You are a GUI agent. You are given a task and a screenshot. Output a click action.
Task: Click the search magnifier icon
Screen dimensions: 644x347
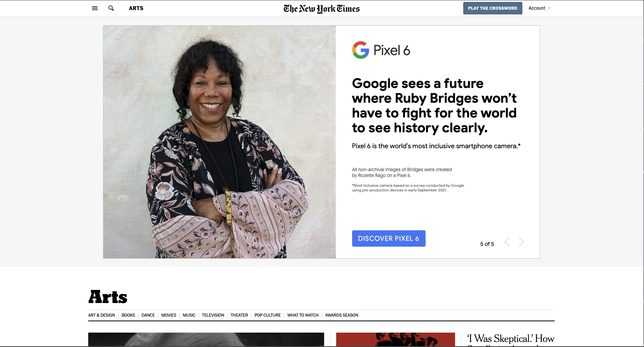click(111, 8)
